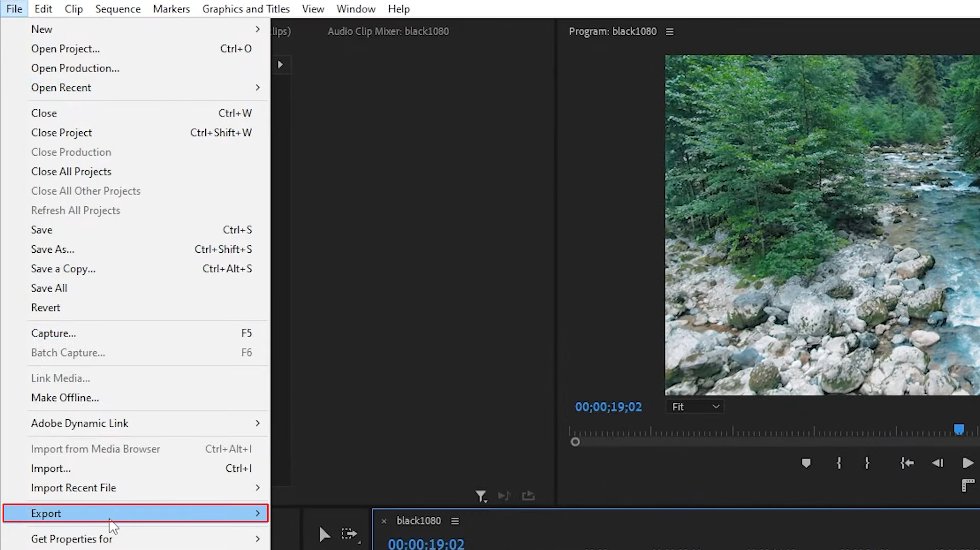Open the black1080 timeline panel menu
The height and width of the screenshot is (550, 980).
coord(455,521)
